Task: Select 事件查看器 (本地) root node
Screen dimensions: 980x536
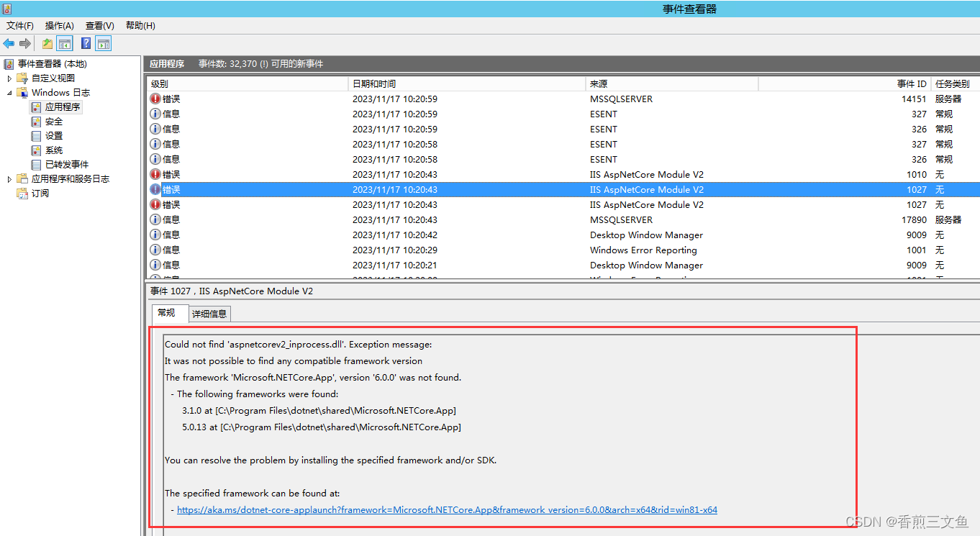Action: pos(52,64)
